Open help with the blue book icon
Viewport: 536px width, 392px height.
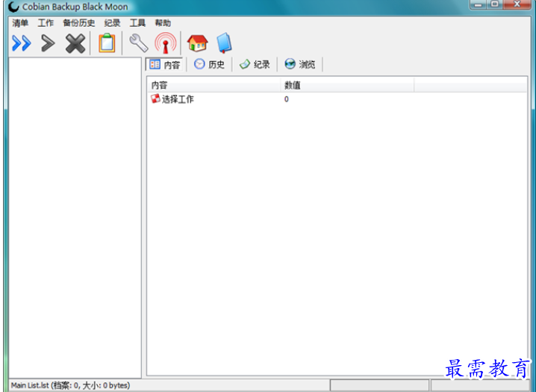224,43
